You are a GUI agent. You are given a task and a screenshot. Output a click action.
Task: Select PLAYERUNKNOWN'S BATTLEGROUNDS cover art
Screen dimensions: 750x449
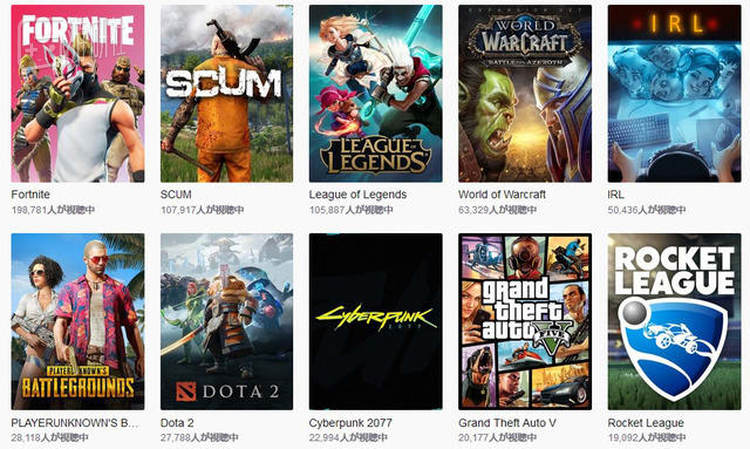click(77, 322)
